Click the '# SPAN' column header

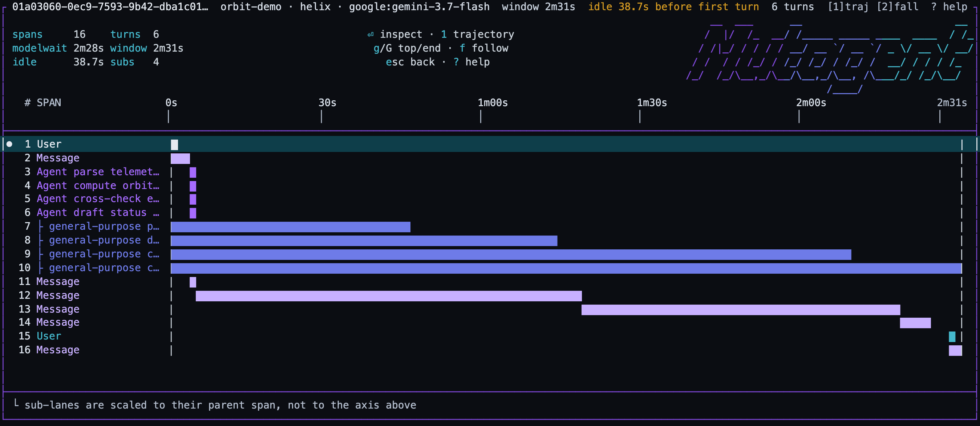click(42, 103)
